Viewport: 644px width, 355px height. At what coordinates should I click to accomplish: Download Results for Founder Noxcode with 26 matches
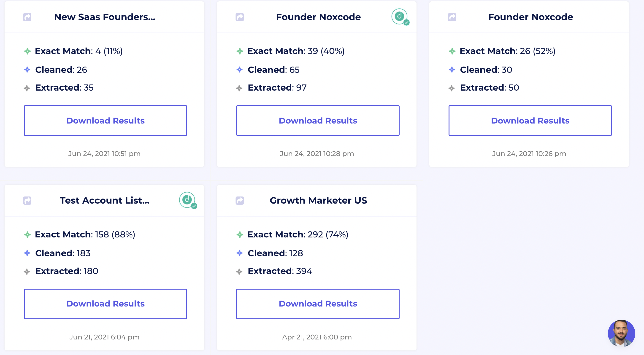point(530,121)
